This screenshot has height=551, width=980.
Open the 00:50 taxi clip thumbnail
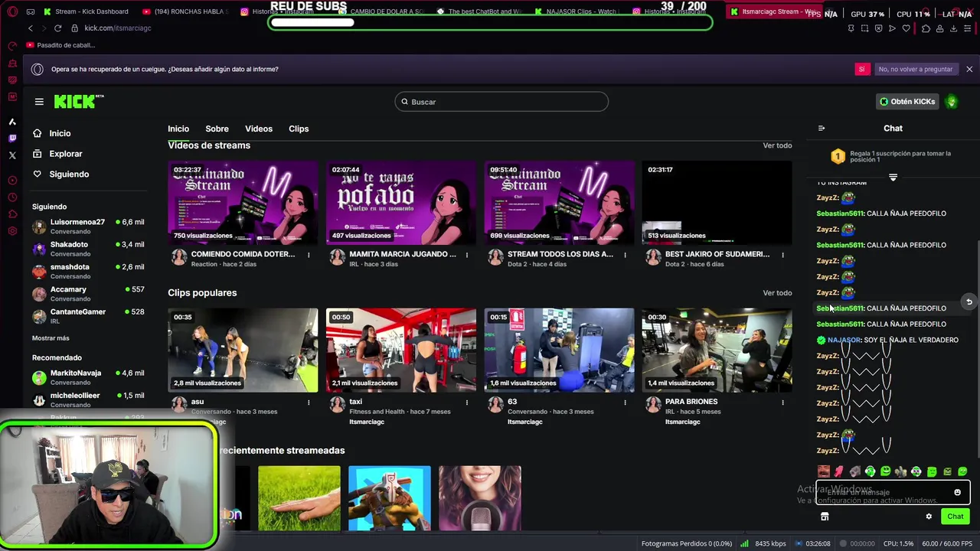[400, 350]
